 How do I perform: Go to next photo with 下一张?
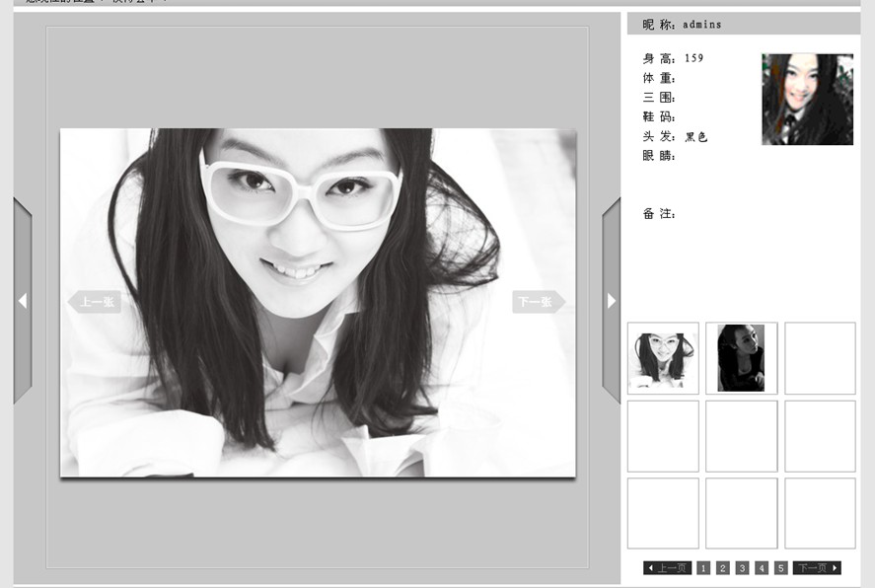[539, 302]
